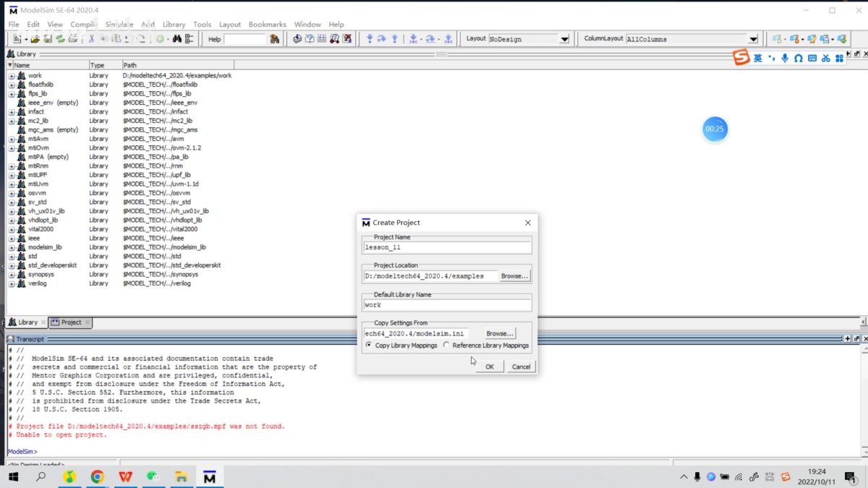Select the modelsim_lib library row
Screen dimensions: 868x488
click(x=45, y=247)
